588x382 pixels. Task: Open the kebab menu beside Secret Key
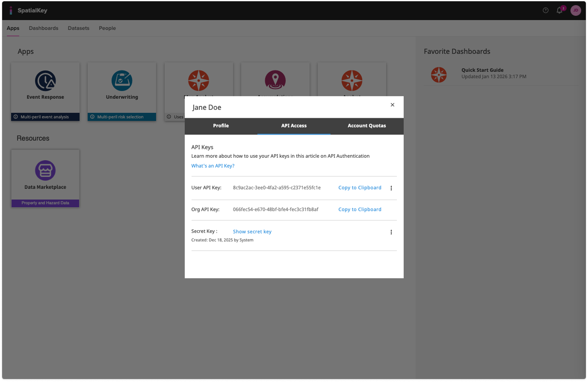click(391, 232)
